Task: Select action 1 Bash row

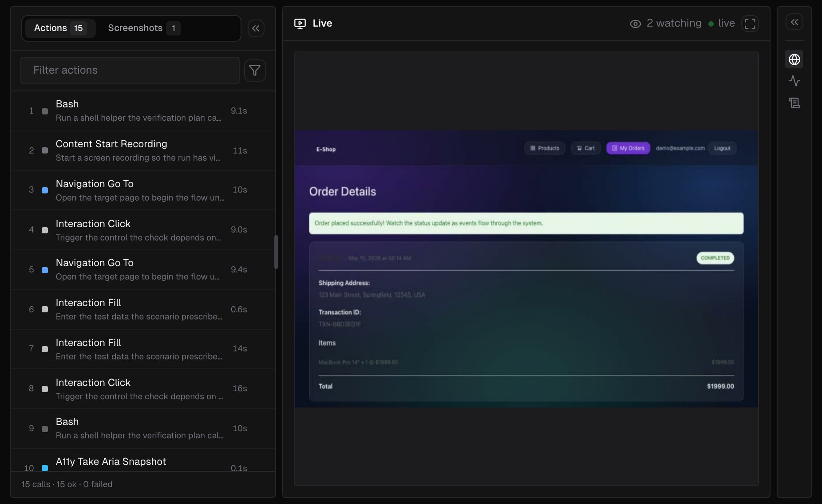Action: 142,111
